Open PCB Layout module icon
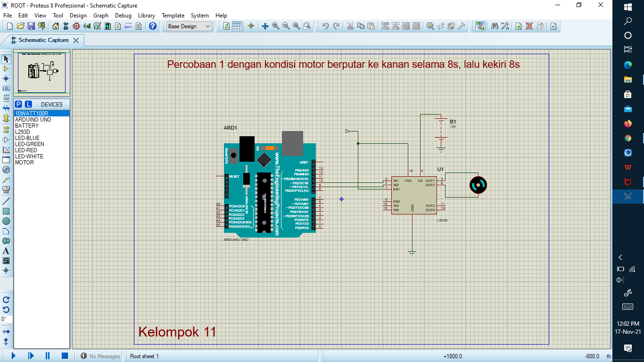 [x=77, y=26]
